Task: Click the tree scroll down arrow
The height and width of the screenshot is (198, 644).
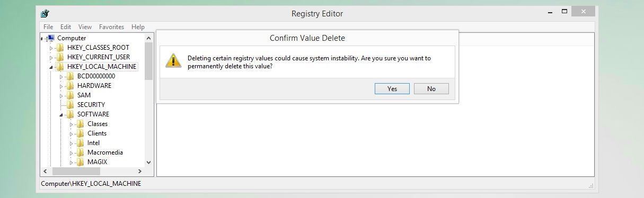Action: tap(148, 163)
